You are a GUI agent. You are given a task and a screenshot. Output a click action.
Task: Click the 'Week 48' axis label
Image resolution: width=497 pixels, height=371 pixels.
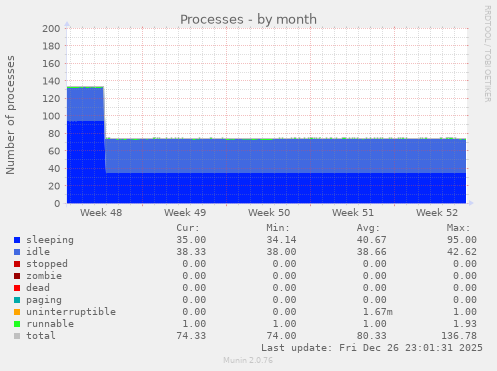point(101,213)
